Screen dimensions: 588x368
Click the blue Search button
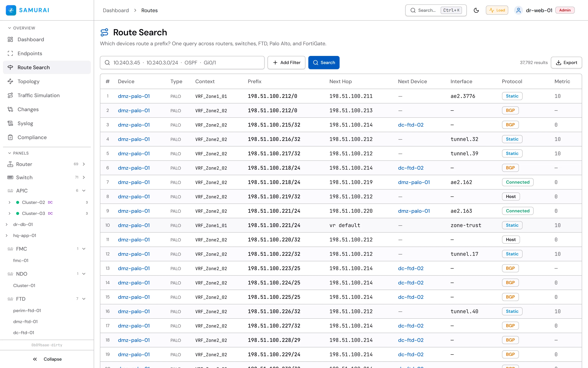click(324, 63)
